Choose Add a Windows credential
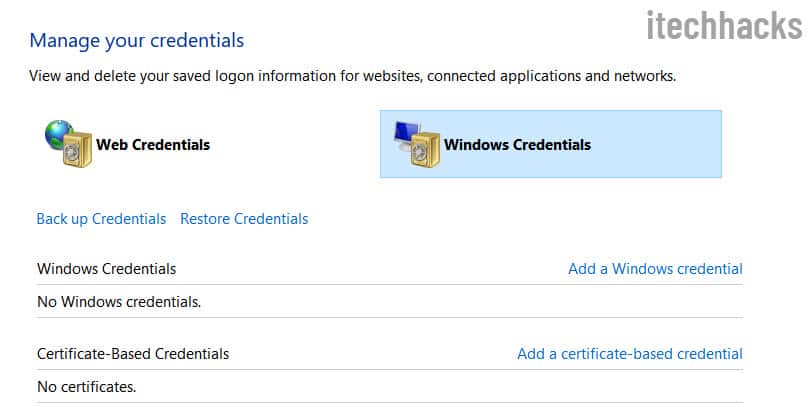 click(655, 268)
